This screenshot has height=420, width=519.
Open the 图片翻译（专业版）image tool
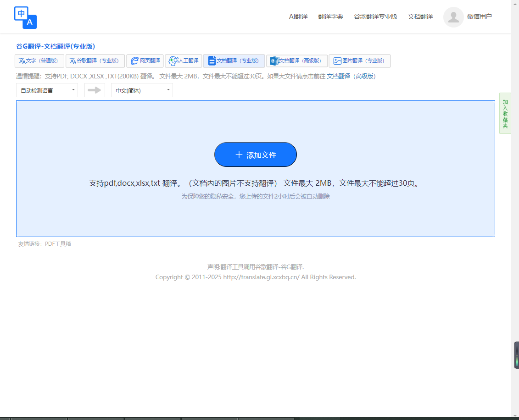coord(359,61)
